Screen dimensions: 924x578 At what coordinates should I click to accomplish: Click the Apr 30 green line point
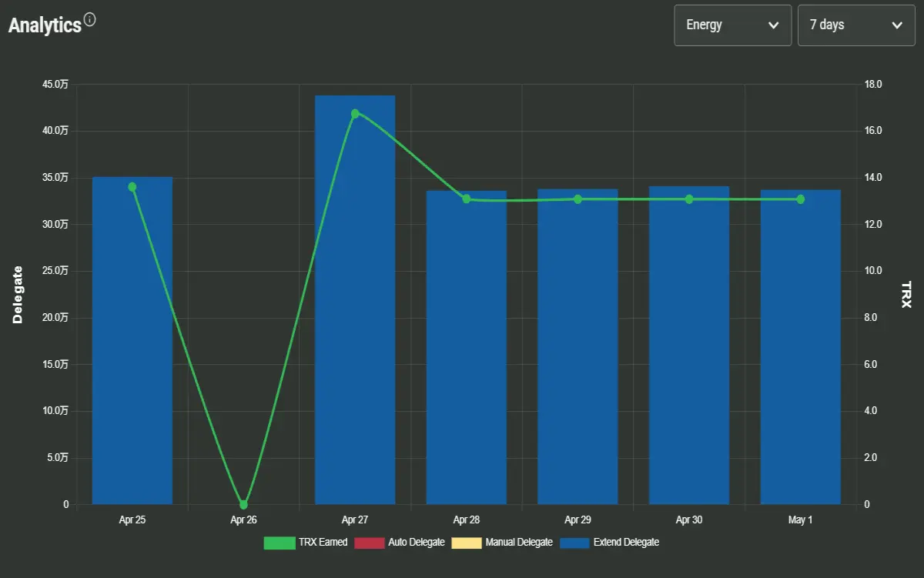click(x=689, y=199)
